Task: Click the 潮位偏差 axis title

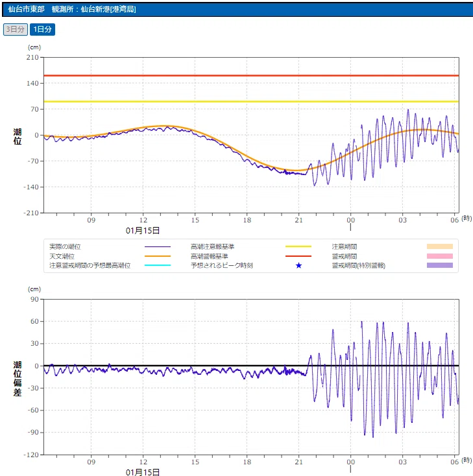Action: click(18, 379)
